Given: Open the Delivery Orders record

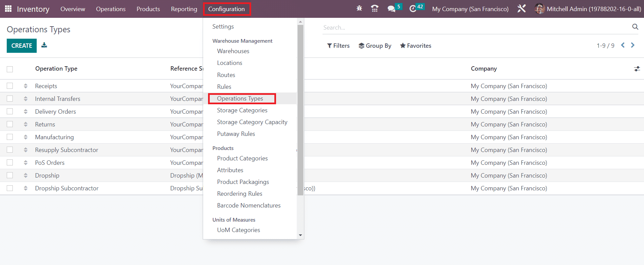Looking at the screenshot, I should (x=56, y=112).
